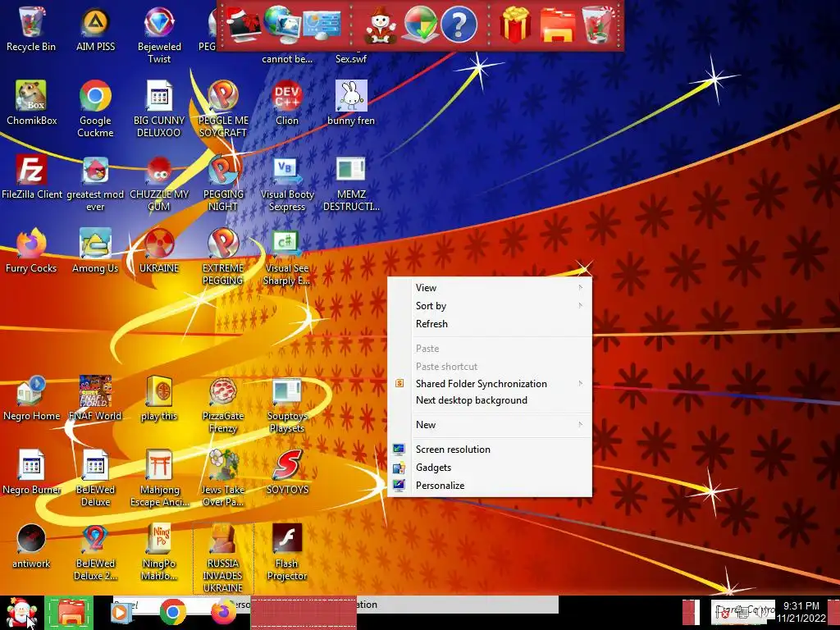Open the Santa Claus Start button
Image resolution: width=840 pixels, height=630 pixels.
21,614
